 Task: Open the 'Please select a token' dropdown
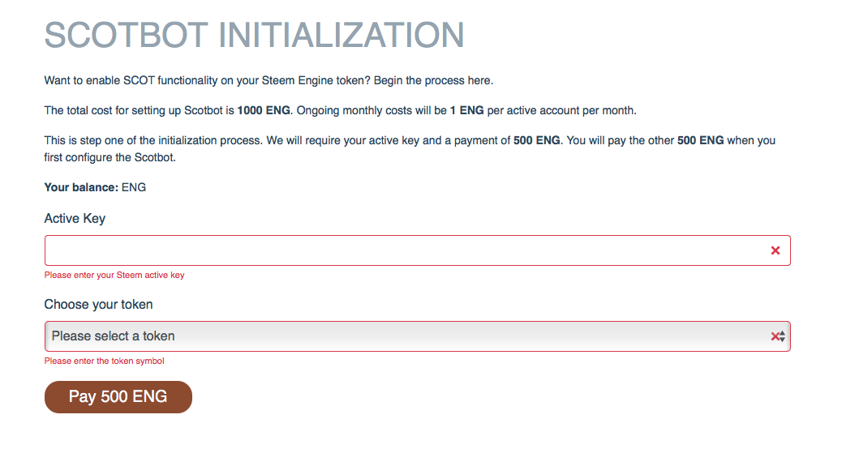pos(418,336)
